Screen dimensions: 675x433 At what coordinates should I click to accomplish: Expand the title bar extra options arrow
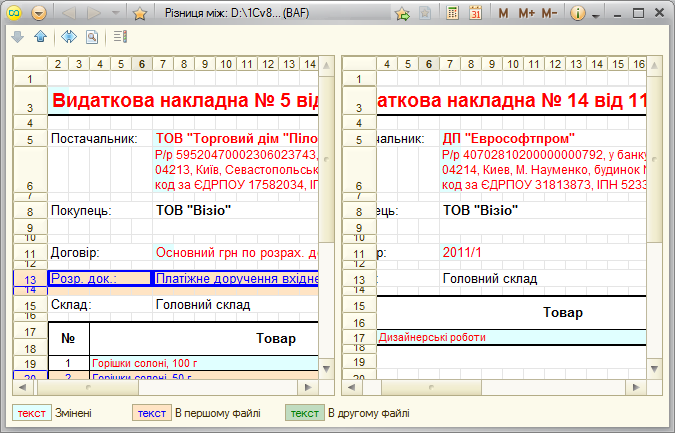click(596, 16)
